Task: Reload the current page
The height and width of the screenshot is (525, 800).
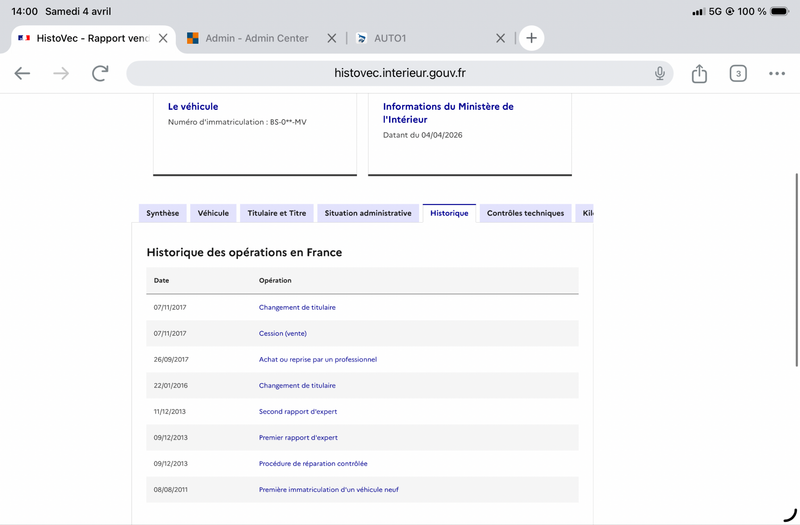Action: 100,73
